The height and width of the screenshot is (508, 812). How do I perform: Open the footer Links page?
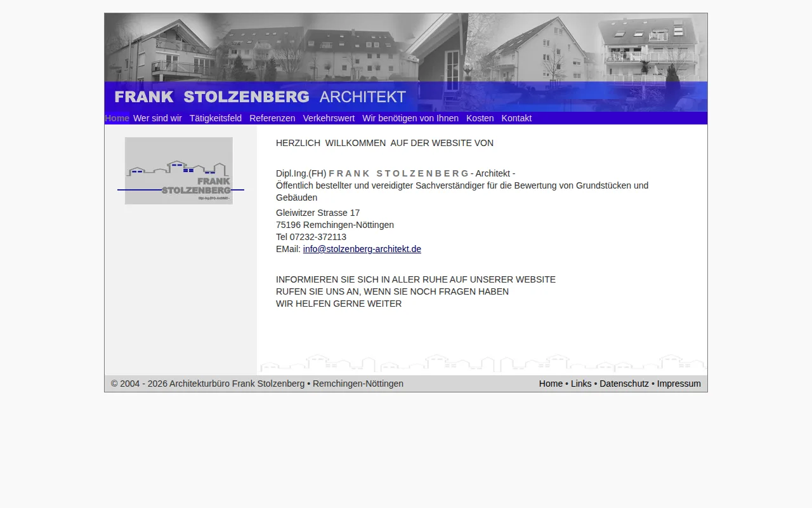(581, 384)
